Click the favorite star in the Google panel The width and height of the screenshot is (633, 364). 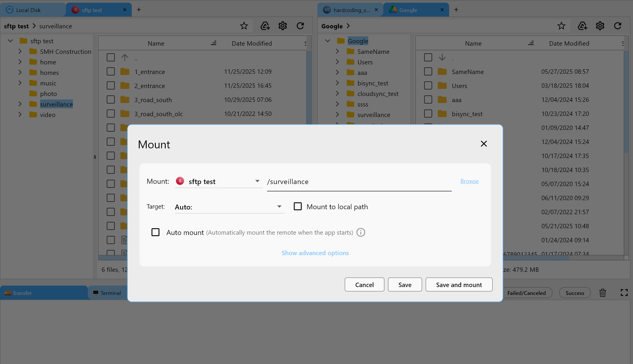[x=561, y=26]
